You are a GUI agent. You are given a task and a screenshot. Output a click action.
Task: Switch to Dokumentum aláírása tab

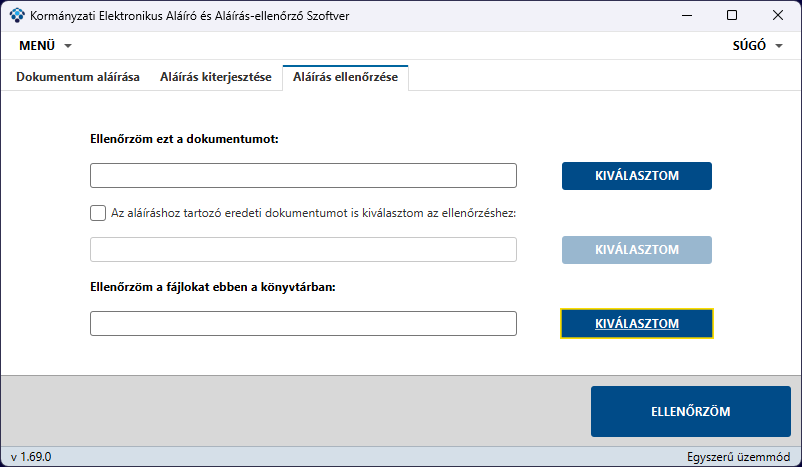[x=78, y=77]
